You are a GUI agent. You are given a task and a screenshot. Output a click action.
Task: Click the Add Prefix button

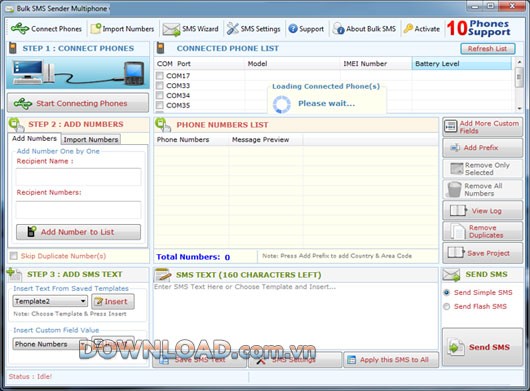pyautogui.click(x=483, y=148)
